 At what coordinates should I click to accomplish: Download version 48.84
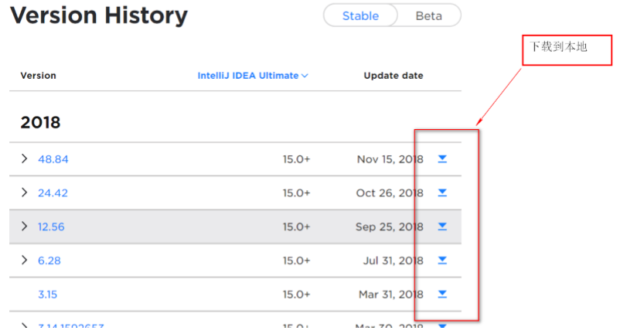(442, 159)
